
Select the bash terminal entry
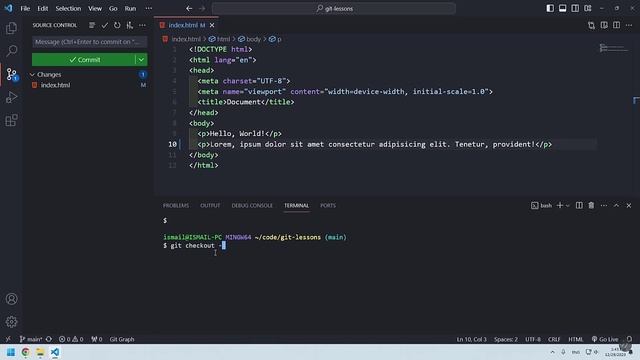click(541, 206)
